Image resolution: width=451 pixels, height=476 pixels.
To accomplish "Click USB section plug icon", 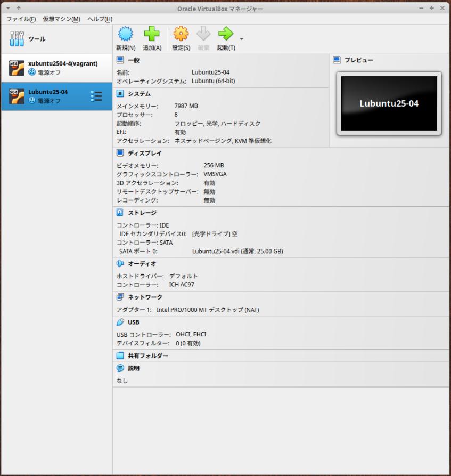I will tap(120, 322).
